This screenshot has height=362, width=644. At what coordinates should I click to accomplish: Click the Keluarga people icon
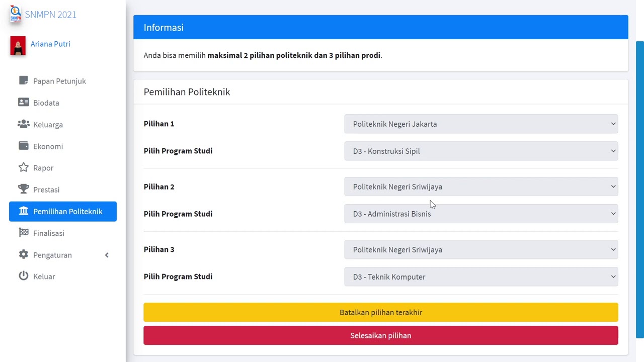tap(24, 124)
